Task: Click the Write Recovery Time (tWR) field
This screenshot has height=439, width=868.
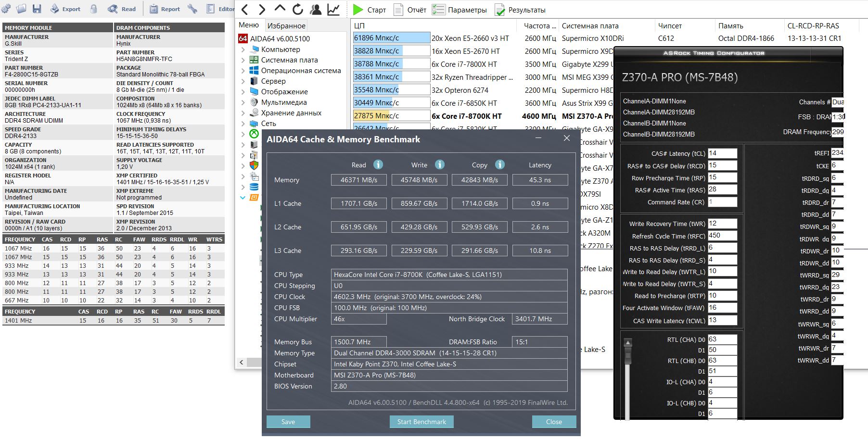Action: (x=722, y=224)
